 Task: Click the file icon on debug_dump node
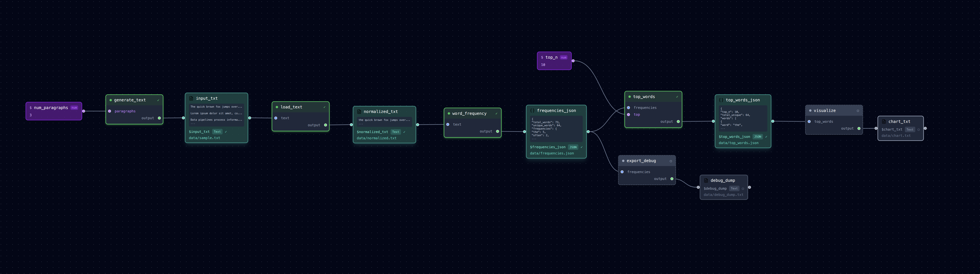pos(706,180)
